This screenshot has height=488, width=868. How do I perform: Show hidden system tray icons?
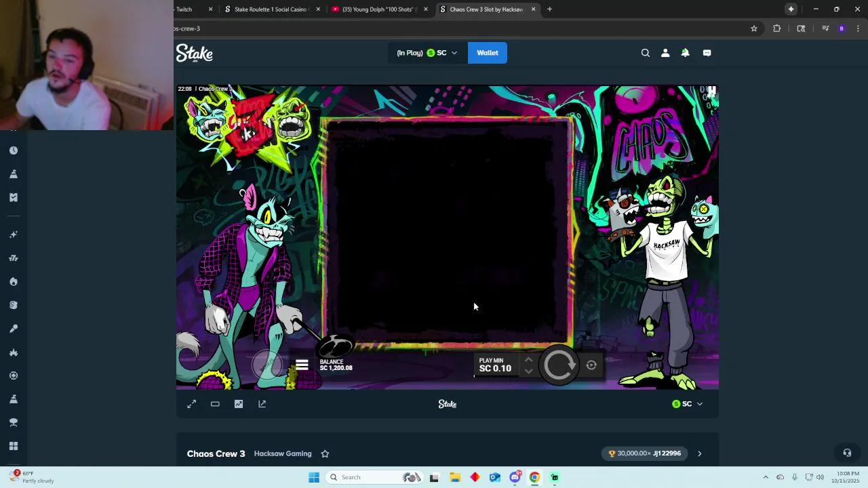point(766,477)
